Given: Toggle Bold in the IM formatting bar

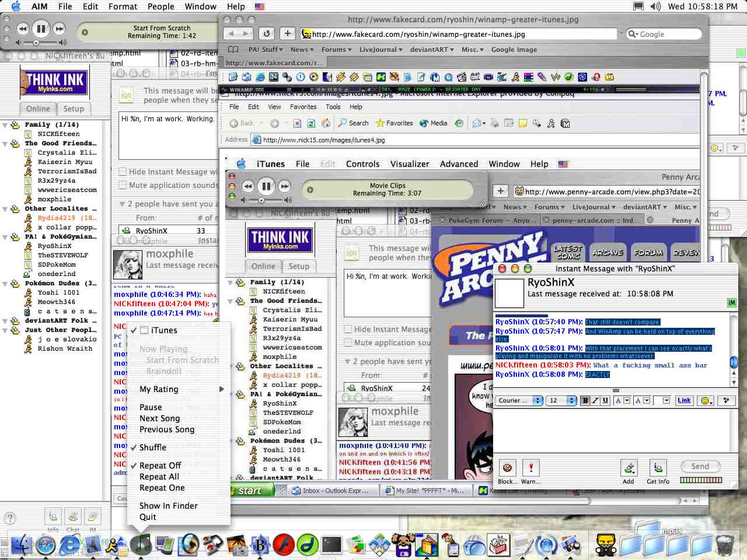Looking at the screenshot, I should (x=585, y=401).
